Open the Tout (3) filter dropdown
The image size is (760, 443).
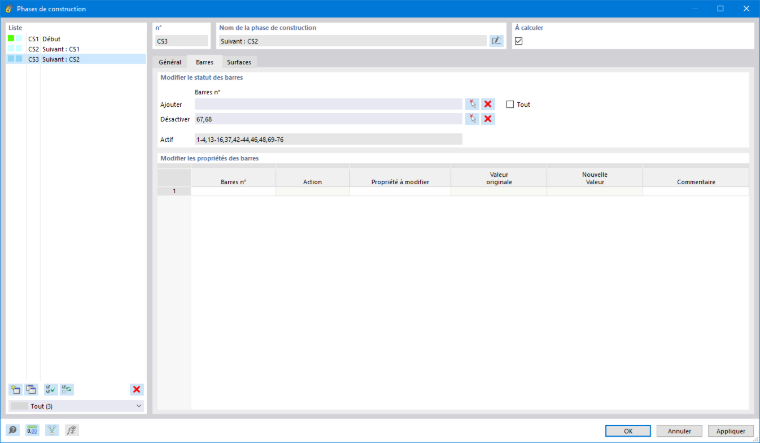pos(77,406)
